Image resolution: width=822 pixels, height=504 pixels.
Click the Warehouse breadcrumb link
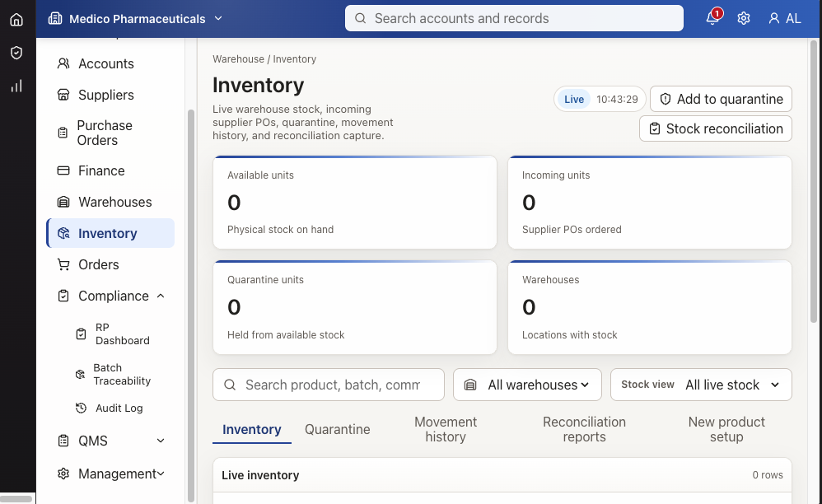pyautogui.click(x=238, y=58)
